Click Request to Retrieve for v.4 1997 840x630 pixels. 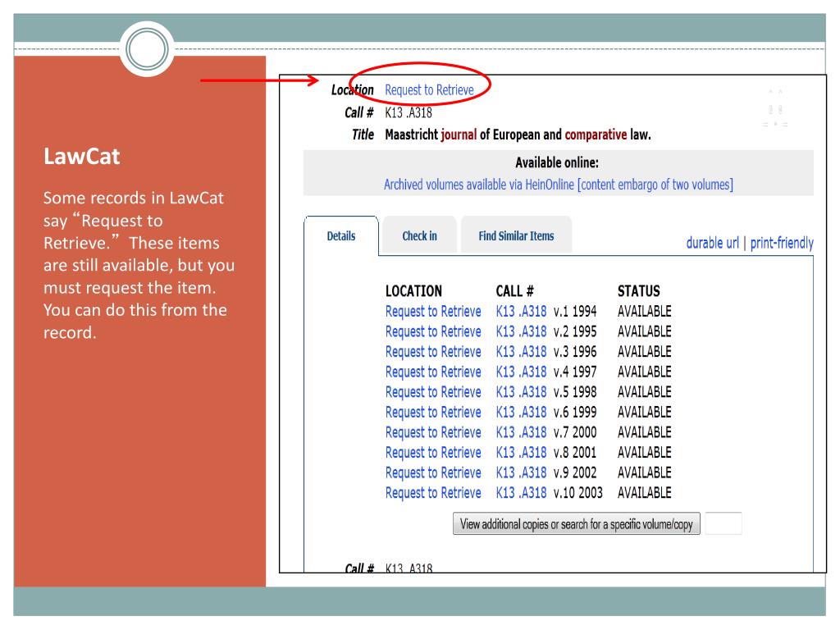[433, 372]
